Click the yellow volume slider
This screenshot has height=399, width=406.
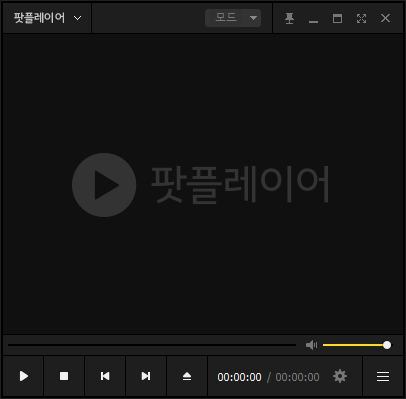pyautogui.click(x=357, y=345)
